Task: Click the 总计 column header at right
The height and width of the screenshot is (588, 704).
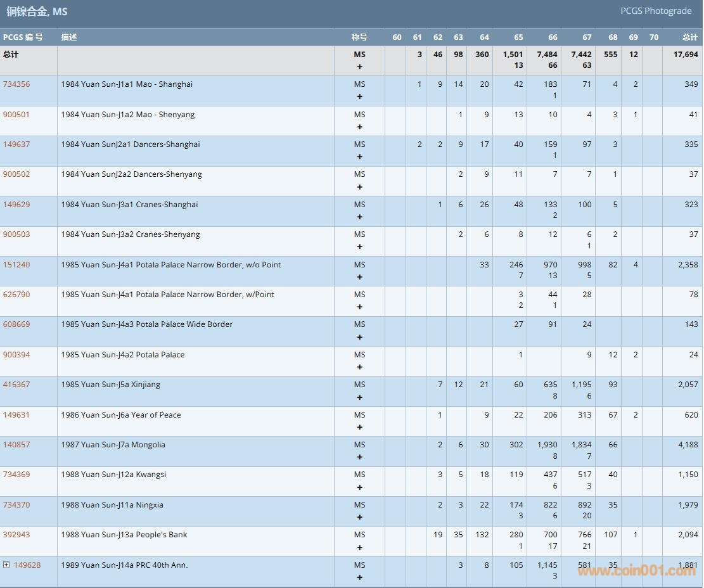Action: click(x=689, y=37)
